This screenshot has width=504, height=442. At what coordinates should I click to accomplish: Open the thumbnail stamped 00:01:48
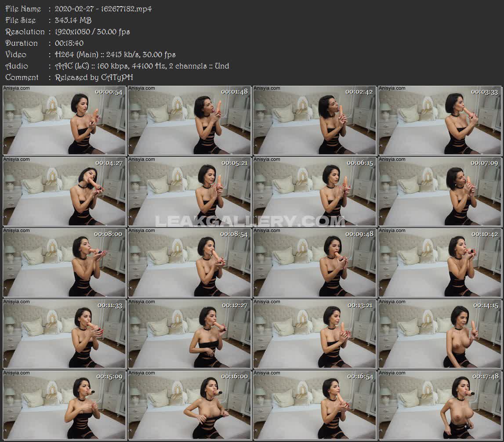[x=190, y=120]
